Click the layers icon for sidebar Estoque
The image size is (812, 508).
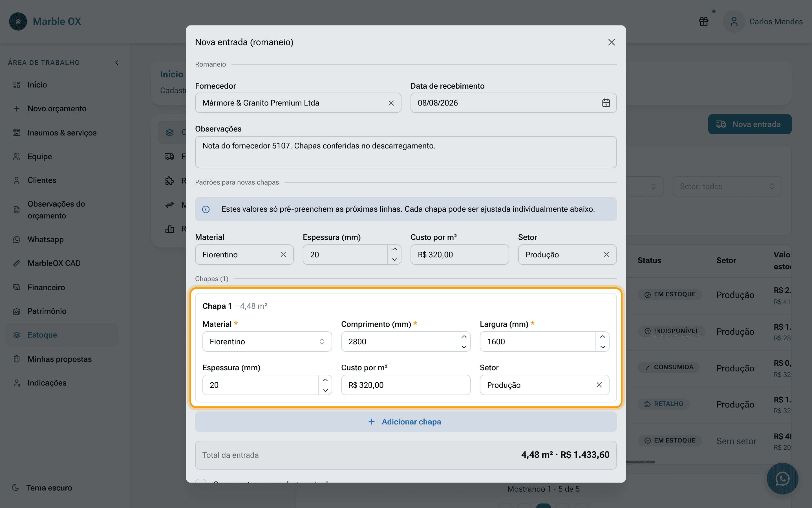[16, 335]
